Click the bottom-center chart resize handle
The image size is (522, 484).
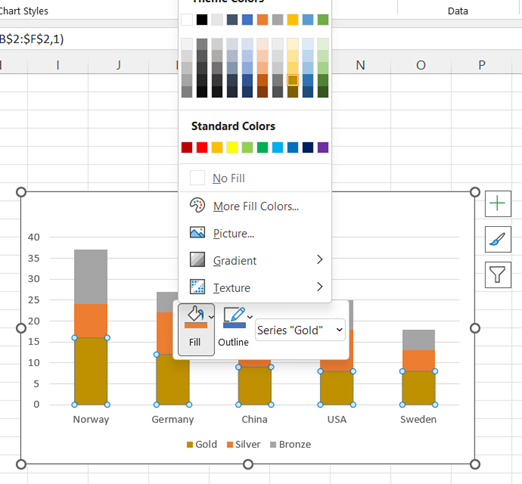(x=248, y=464)
